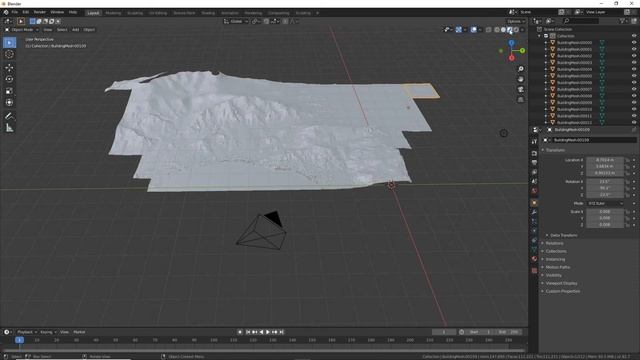The height and width of the screenshot is (360, 640).
Task: Click the blue Z axis gizmo handle
Action: 511,42
